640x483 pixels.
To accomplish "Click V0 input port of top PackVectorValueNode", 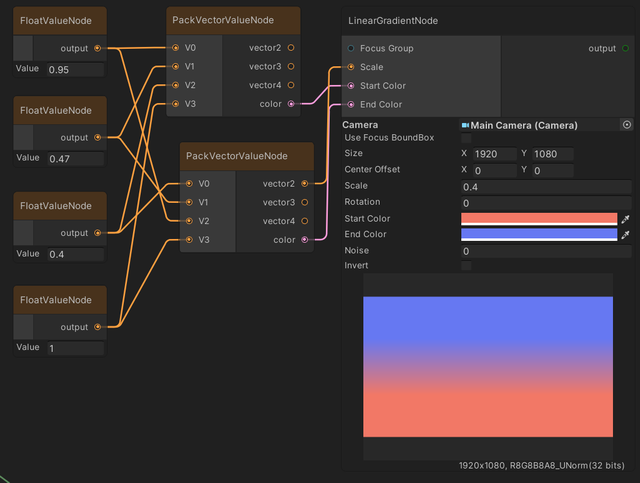I will 175,47.
